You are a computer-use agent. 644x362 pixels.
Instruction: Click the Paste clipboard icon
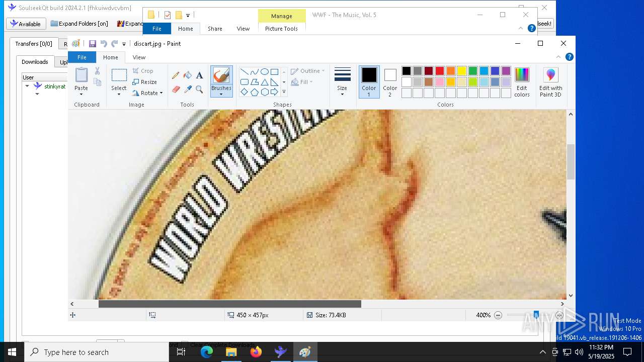click(x=81, y=75)
